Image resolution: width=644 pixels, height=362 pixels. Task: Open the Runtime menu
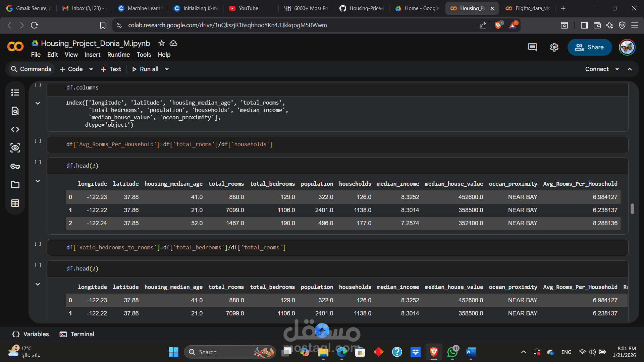point(118,55)
